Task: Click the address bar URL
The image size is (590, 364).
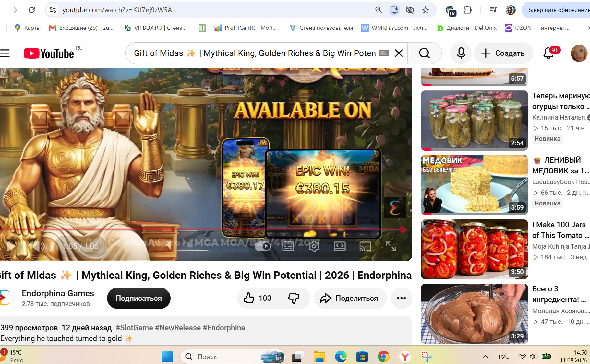Action: [117, 10]
